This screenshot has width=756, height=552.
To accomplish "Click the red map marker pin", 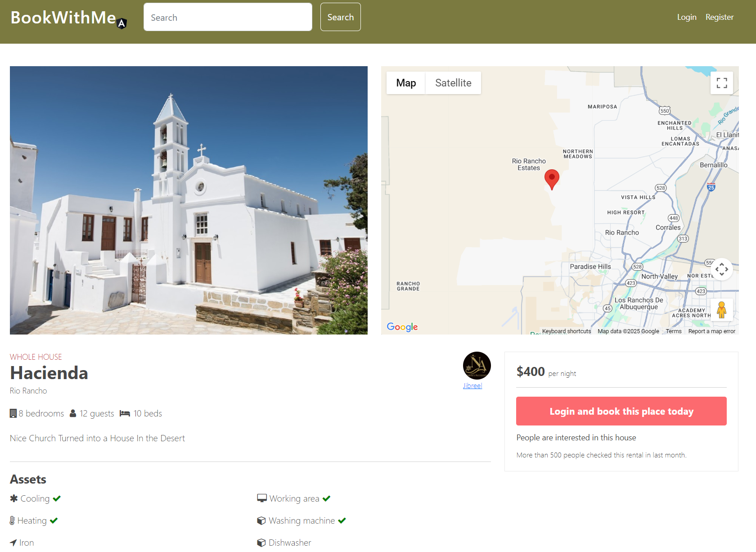I will click(x=552, y=179).
